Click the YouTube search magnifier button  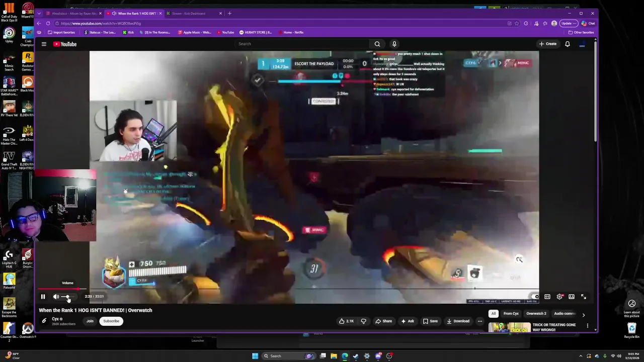pyautogui.click(x=377, y=44)
